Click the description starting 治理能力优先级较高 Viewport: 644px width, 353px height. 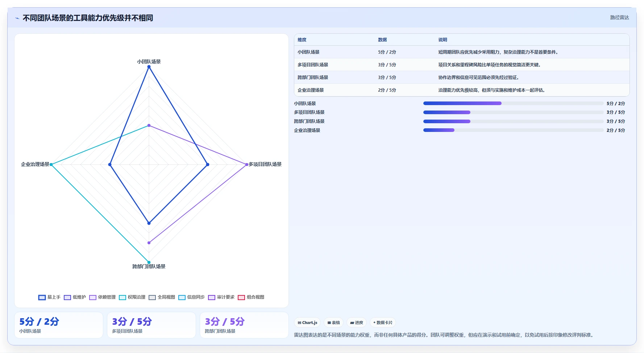[493, 90]
